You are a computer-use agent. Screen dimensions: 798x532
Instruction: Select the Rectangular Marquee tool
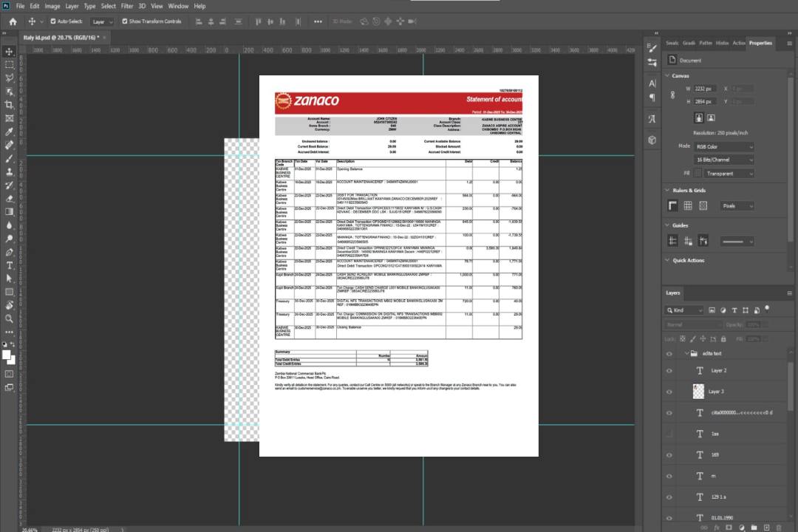point(9,65)
